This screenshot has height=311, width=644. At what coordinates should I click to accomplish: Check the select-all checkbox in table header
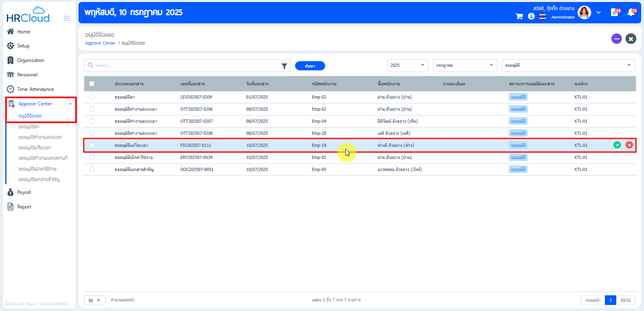(x=92, y=84)
